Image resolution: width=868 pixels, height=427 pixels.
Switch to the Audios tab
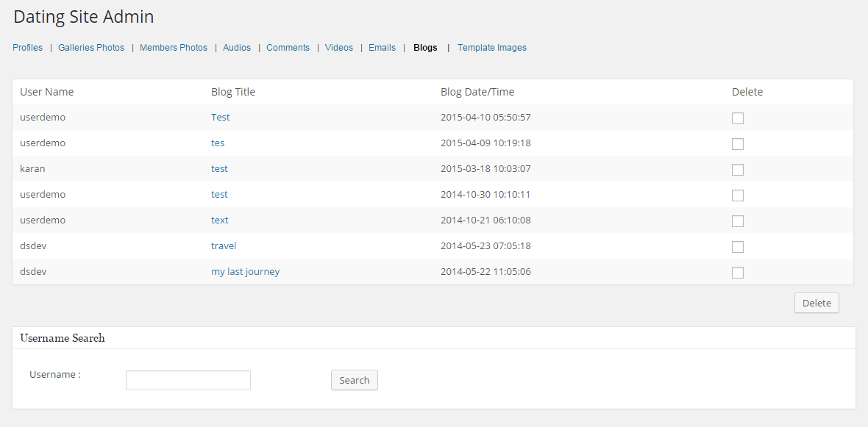(237, 48)
